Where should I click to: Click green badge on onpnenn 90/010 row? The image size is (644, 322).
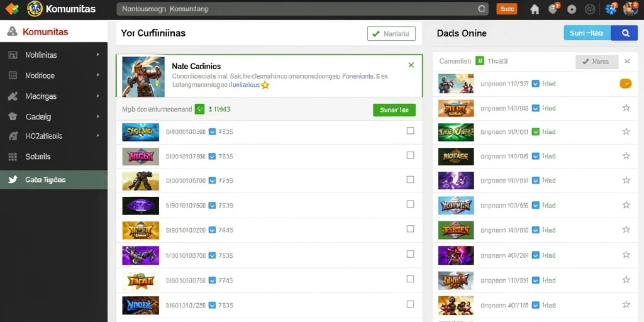click(x=535, y=132)
